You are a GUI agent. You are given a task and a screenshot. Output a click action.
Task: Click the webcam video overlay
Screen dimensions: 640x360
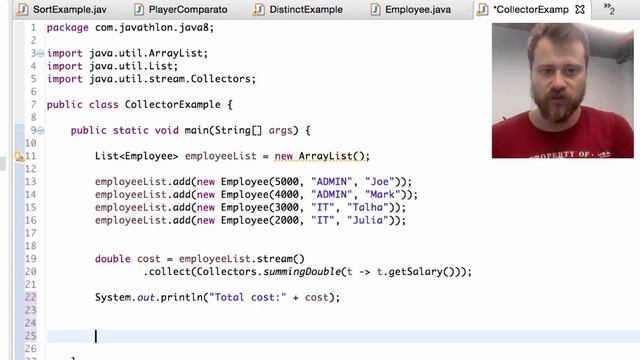pos(562,91)
